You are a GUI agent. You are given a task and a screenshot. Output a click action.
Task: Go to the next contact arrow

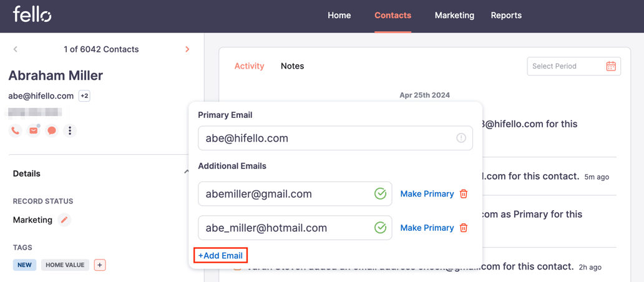coord(187,49)
